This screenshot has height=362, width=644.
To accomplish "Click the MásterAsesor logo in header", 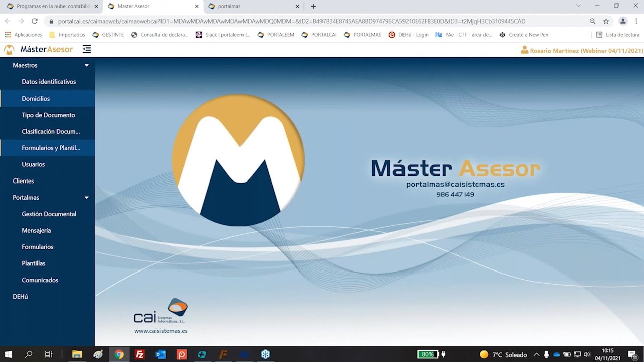I will [38, 49].
